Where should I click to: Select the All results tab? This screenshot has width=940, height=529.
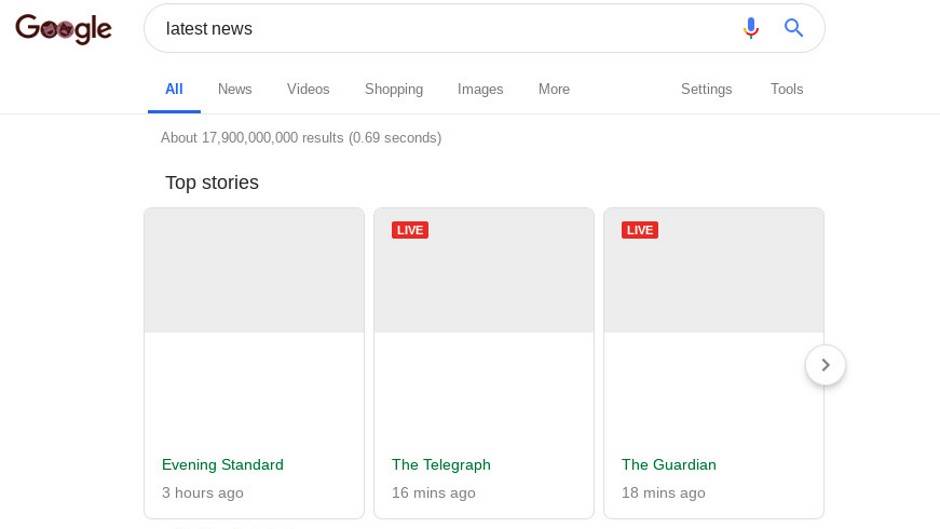tap(174, 89)
